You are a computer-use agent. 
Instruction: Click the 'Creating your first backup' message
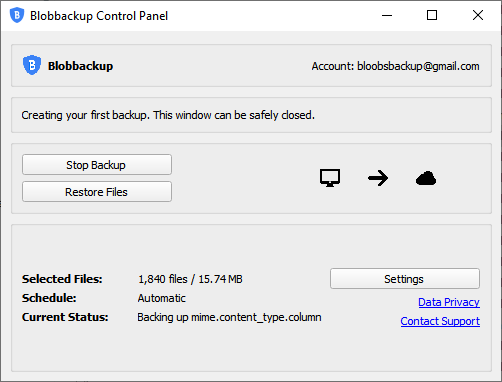pos(168,115)
